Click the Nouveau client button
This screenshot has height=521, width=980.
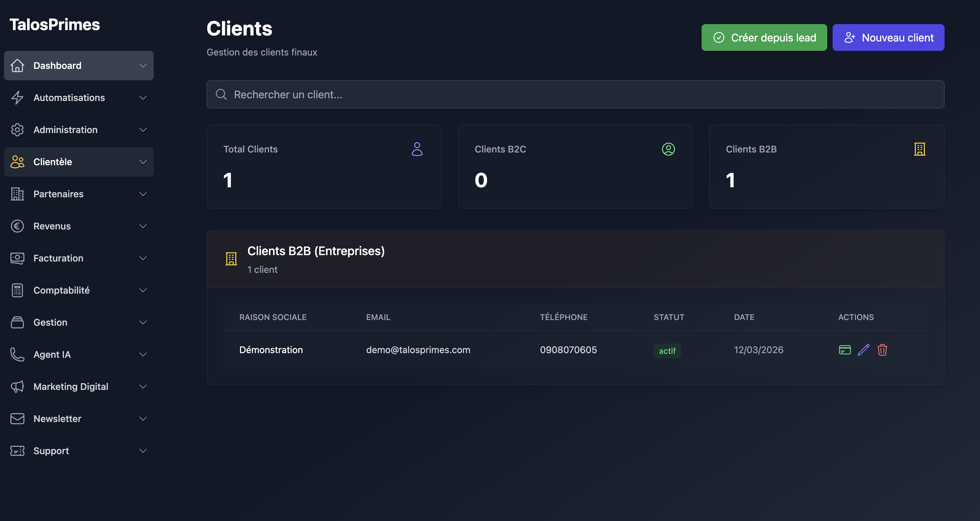pos(888,38)
